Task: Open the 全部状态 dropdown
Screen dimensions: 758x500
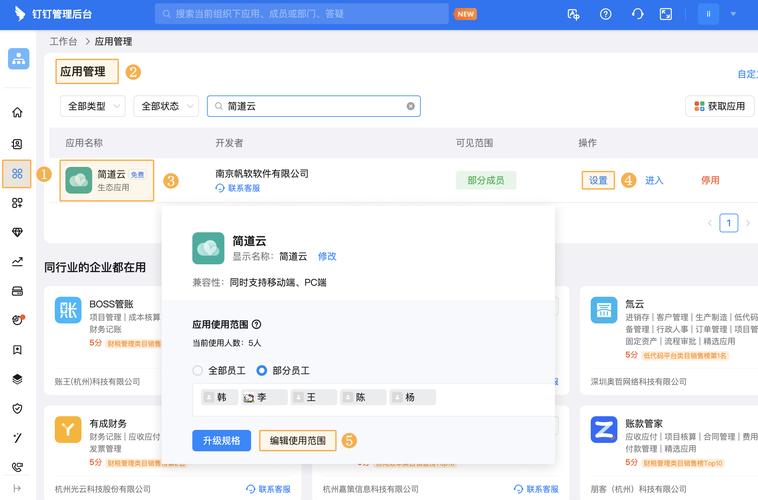Action: click(166, 106)
